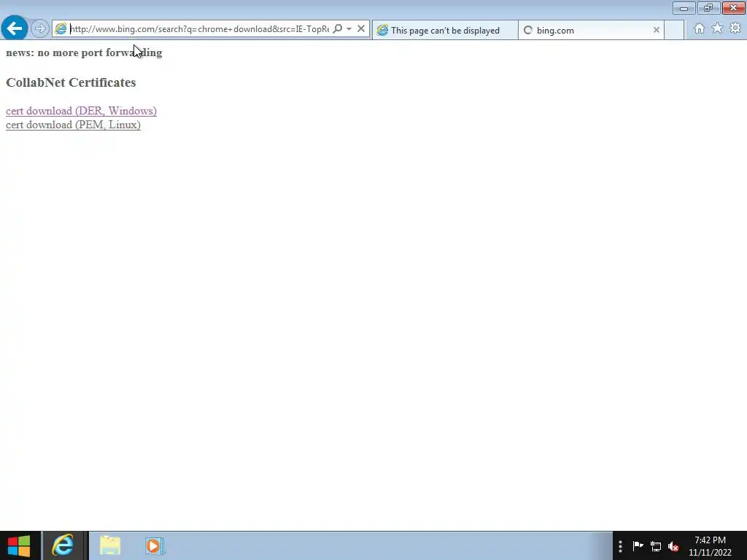Image resolution: width=747 pixels, height=560 pixels.
Task: Minimize the Internet Explorer window
Action: pos(684,8)
